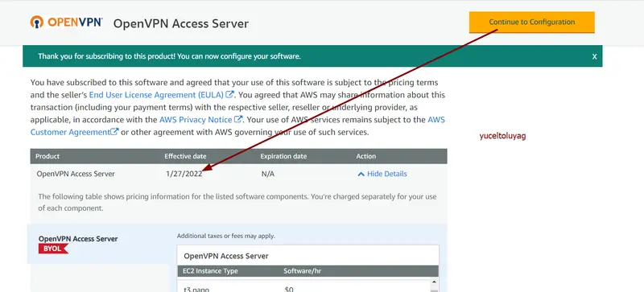Click the external link icon after EULA
Image resolution: width=644 pixels, height=292 pixels.
[x=230, y=94]
